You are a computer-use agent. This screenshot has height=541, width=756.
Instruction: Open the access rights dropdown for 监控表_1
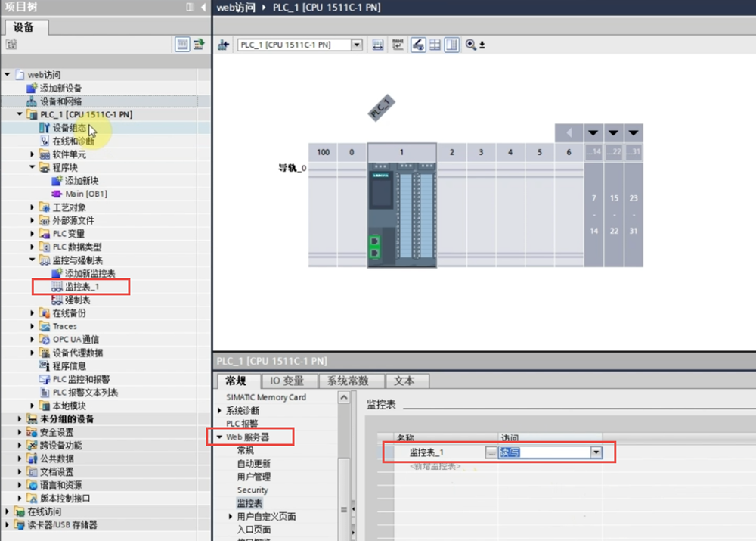pos(596,452)
